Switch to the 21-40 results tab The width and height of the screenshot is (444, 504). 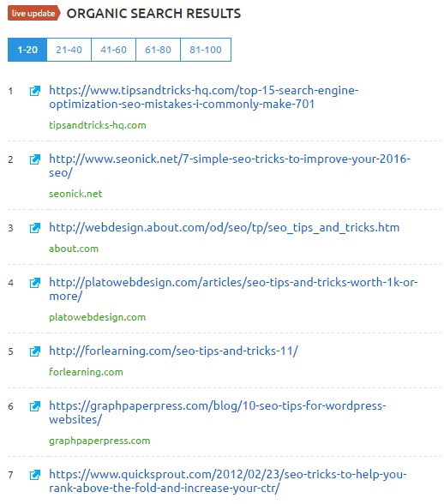69,50
